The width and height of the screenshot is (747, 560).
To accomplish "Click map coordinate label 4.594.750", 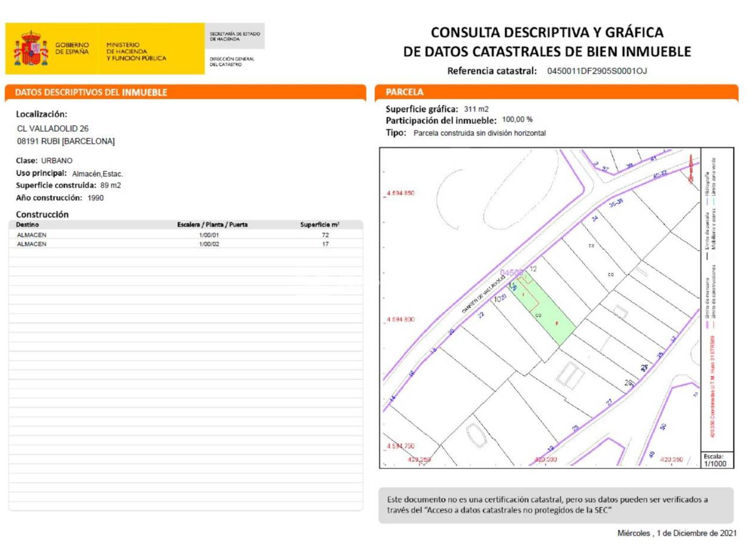I will click(x=400, y=446).
